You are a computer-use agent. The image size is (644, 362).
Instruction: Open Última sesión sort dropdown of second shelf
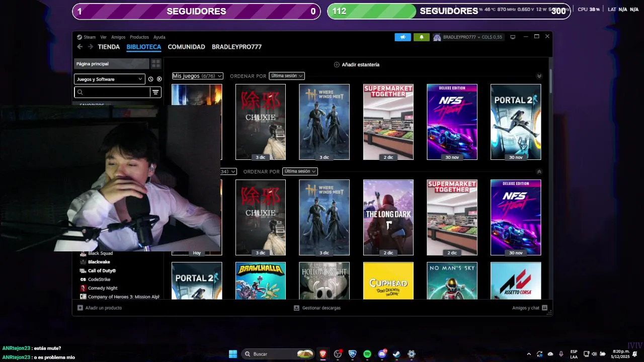(x=300, y=171)
